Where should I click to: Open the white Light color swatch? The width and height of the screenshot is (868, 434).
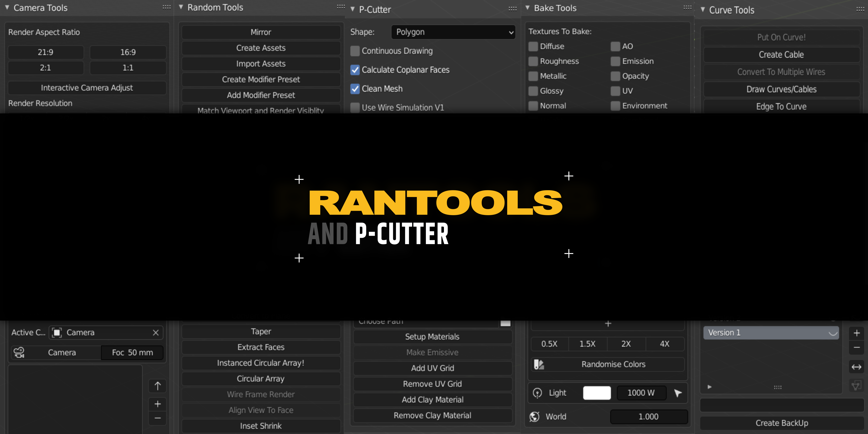coord(596,393)
